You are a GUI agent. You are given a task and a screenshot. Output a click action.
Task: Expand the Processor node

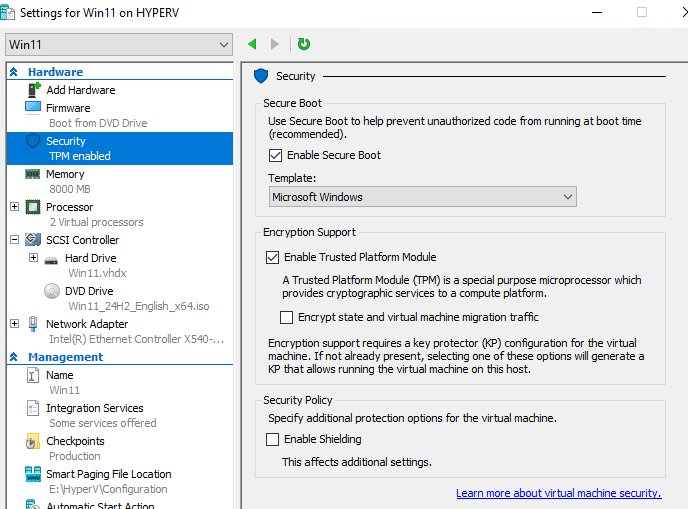(x=14, y=207)
